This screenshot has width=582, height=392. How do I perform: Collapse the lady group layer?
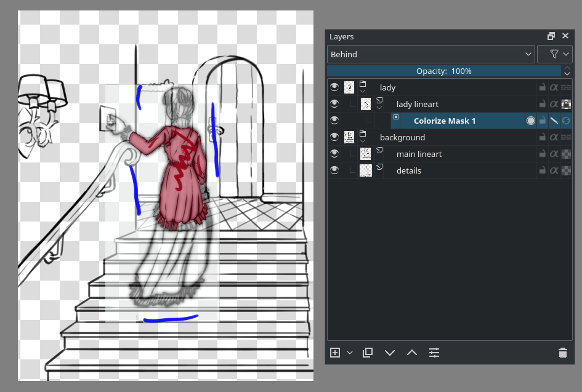(362, 91)
